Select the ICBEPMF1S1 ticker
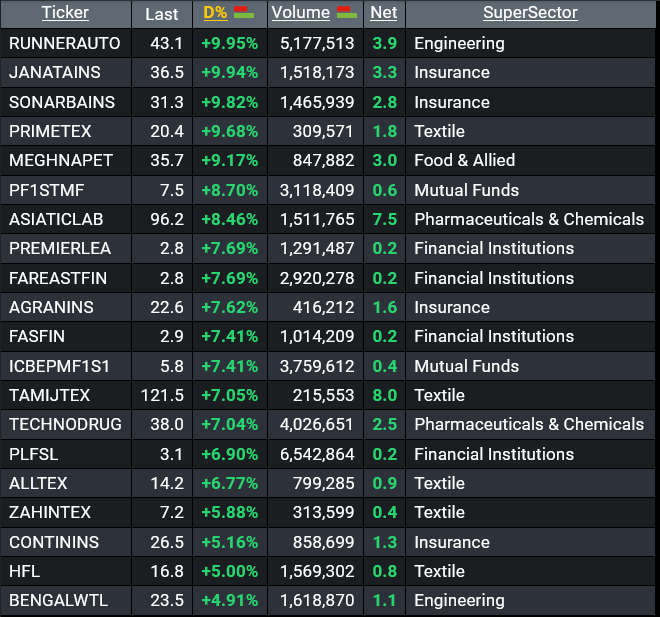The image size is (660, 617). pyautogui.click(x=60, y=366)
